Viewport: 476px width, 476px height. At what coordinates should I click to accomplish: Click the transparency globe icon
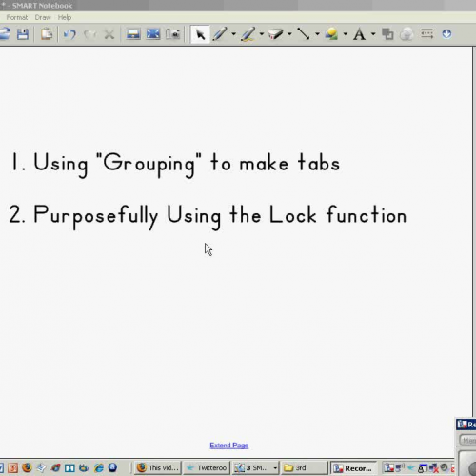tap(407, 34)
